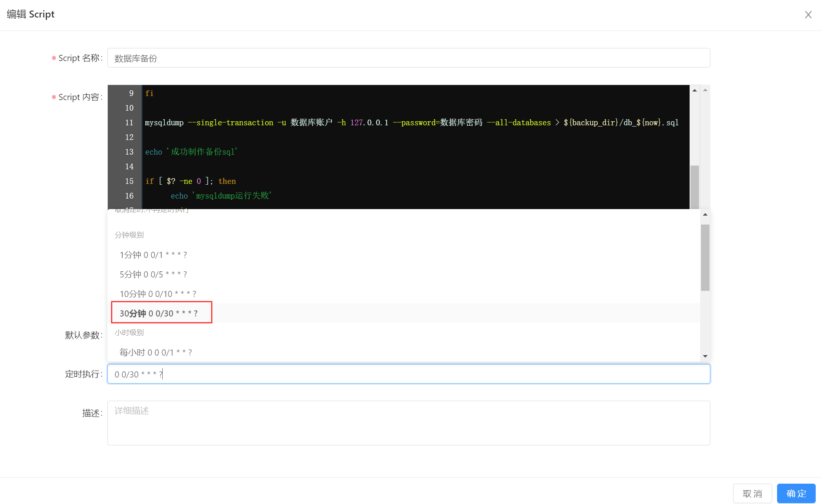The height and width of the screenshot is (504, 821).
Task: Click outer form scrollbar up arrow
Action: tap(705, 90)
